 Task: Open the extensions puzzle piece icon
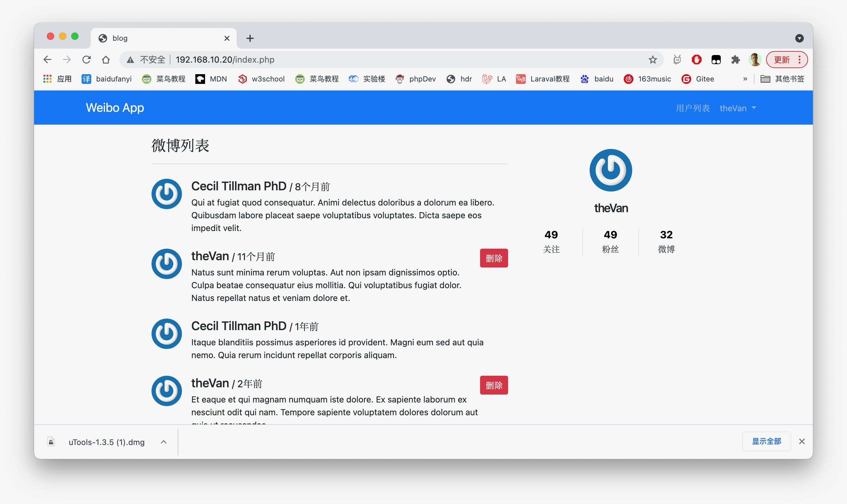tap(735, 60)
